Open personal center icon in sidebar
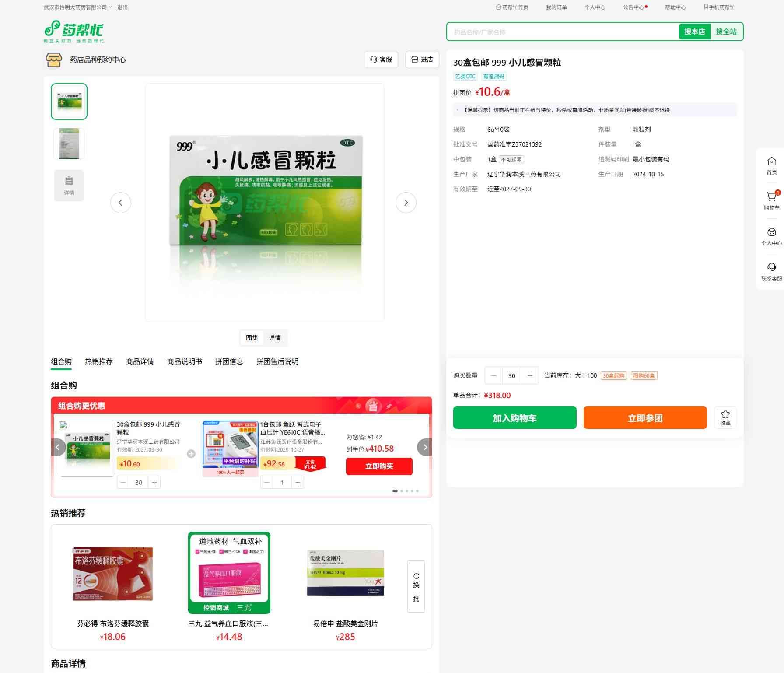Image resolution: width=784 pixels, height=673 pixels. click(x=771, y=232)
